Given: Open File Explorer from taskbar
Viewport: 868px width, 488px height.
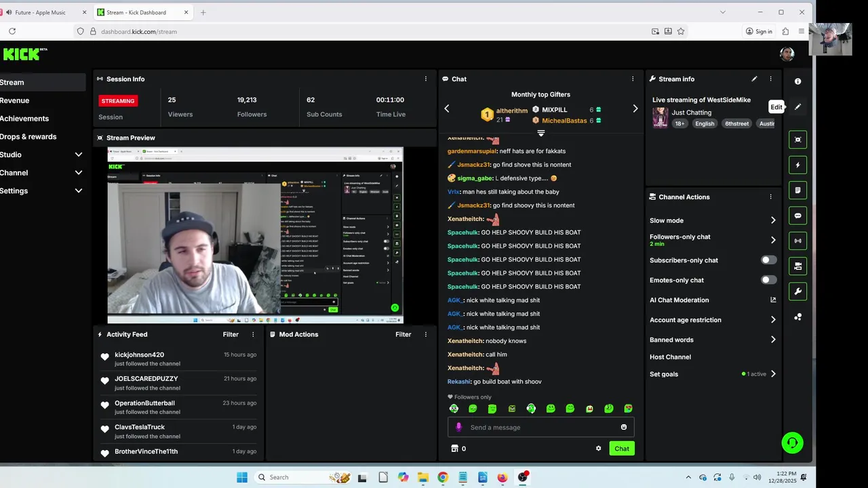Looking at the screenshot, I should tap(423, 477).
